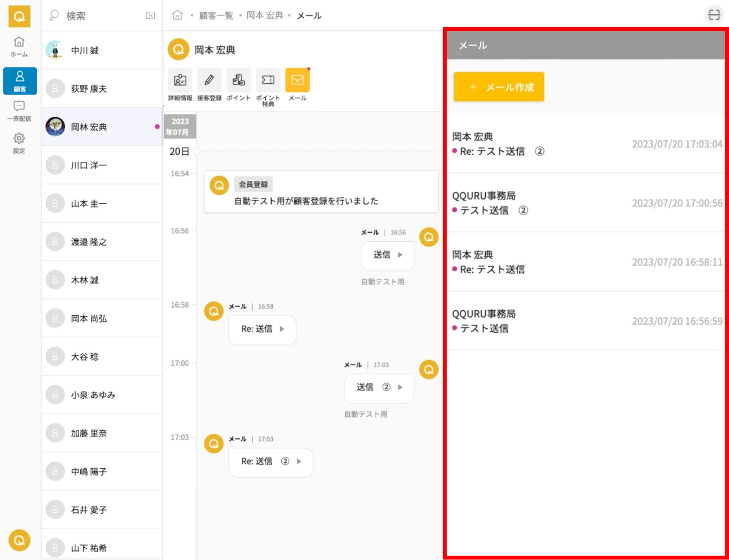The image size is (729, 560).
Task: Click 顧客一覧 breadcrumb link
Action: 216,15
